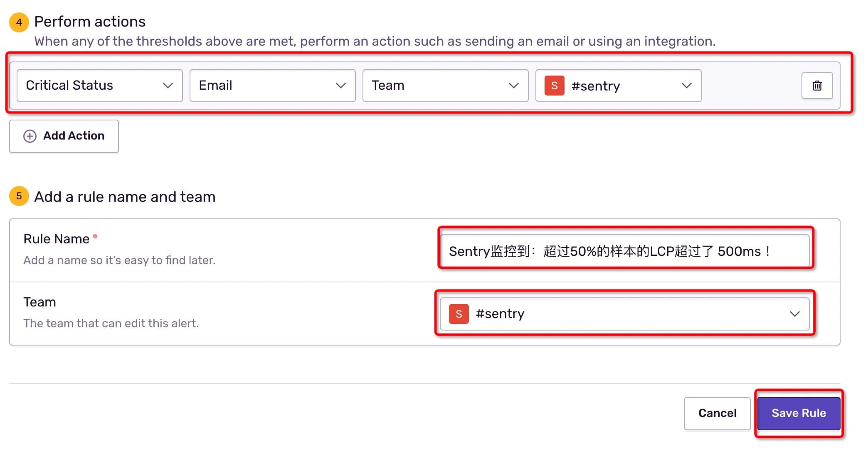Click the Perform actions heading
Screen dimensions: 868x451
tap(90, 22)
